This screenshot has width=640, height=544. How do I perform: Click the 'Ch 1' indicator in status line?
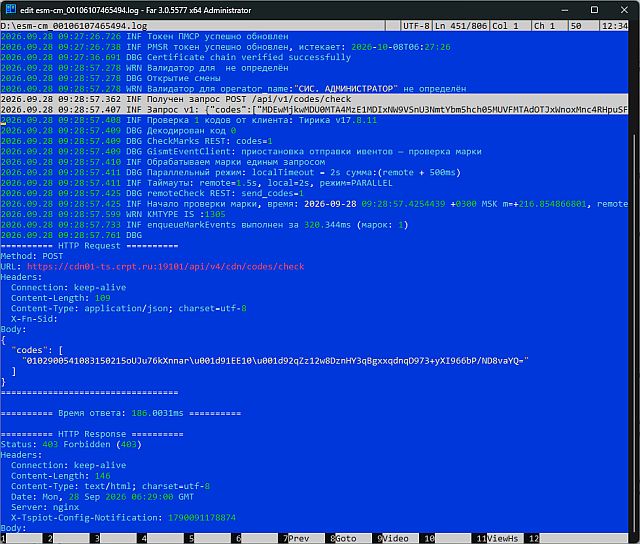(544, 26)
